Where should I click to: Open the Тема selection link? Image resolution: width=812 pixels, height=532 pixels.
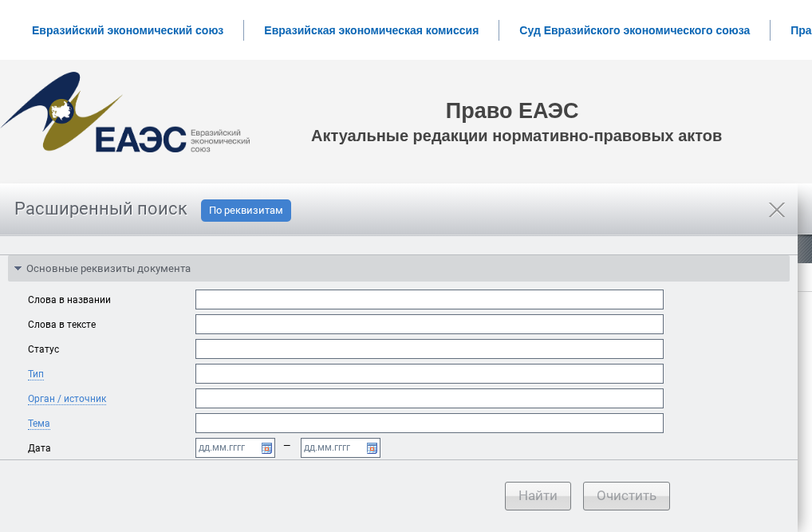coord(39,424)
